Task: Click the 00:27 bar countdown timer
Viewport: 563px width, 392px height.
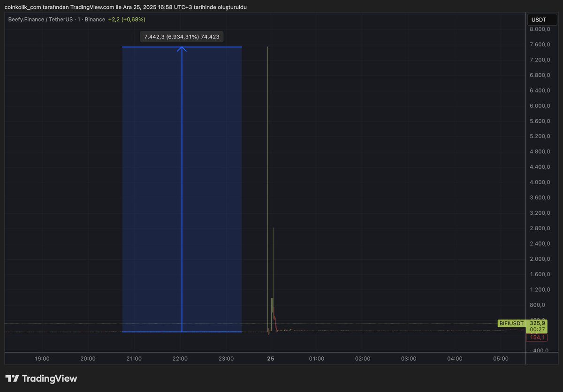Action: coord(537,330)
